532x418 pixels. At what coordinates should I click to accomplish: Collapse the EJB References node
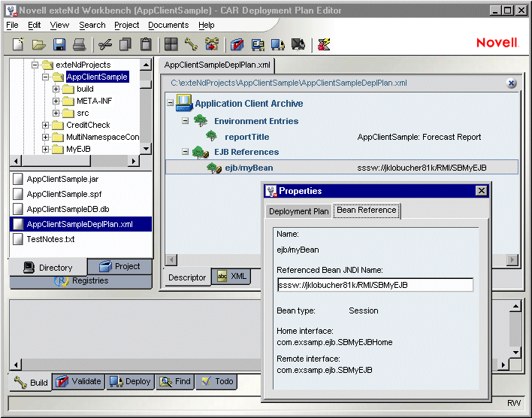tap(185, 151)
